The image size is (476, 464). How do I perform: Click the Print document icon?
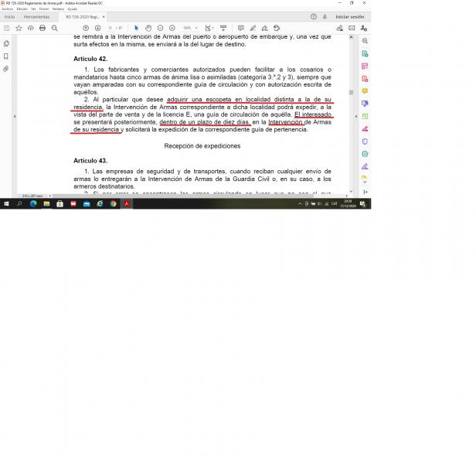point(42,28)
